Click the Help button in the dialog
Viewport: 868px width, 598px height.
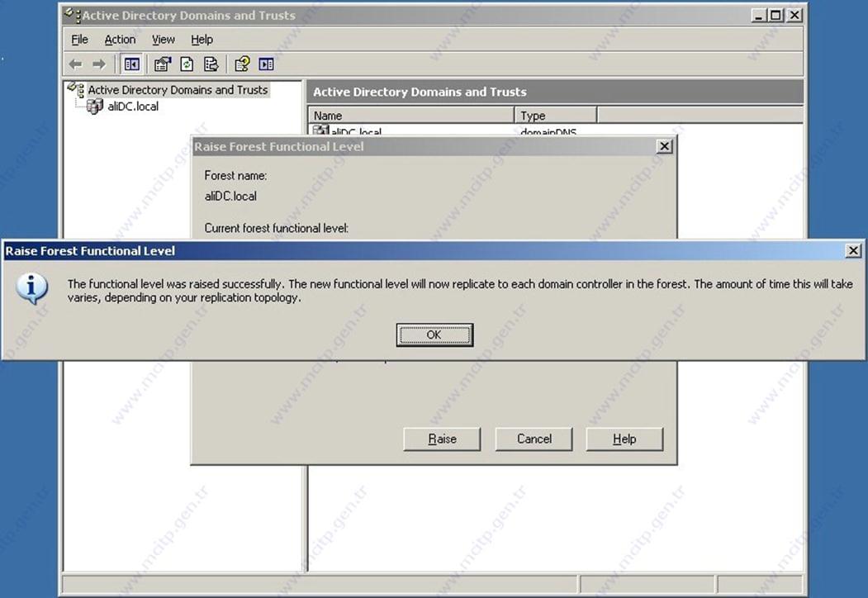coord(624,439)
